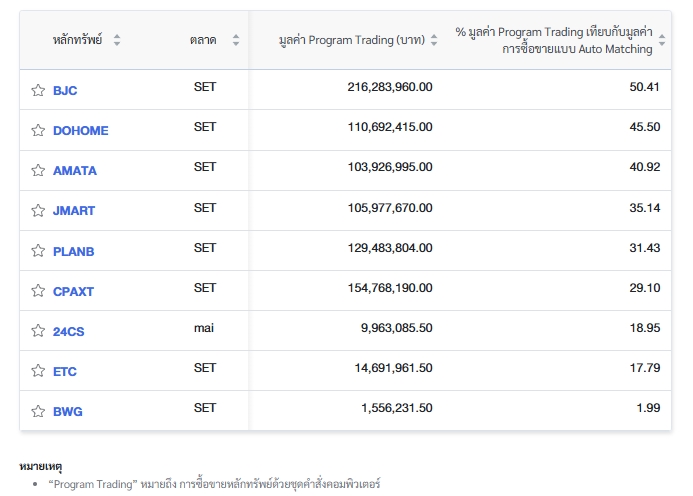Select the PLANB symbol link

(x=73, y=251)
